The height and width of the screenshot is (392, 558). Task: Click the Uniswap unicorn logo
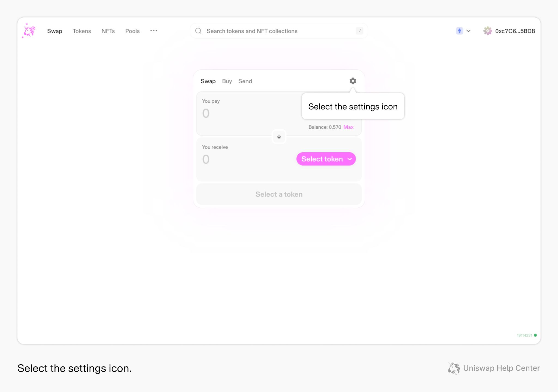pyautogui.click(x=29, y=31)
